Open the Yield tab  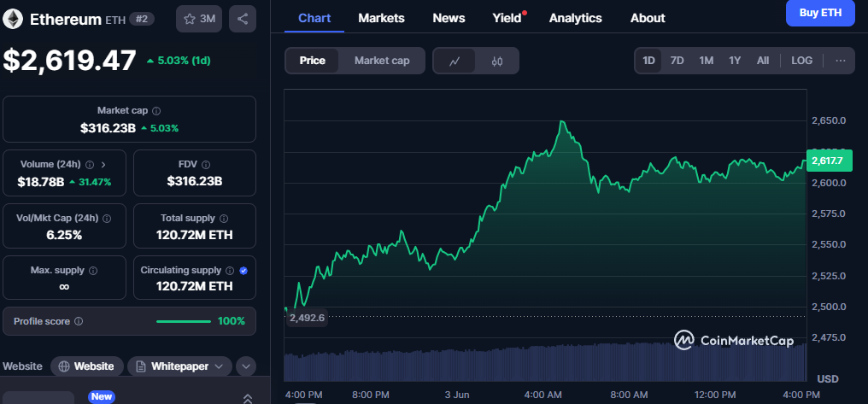point(507,18)
